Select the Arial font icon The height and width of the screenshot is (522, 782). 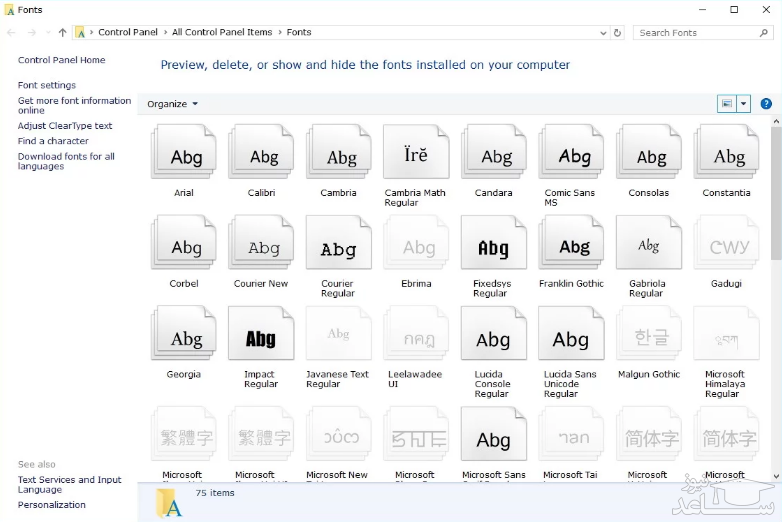[x=184, y=154]
